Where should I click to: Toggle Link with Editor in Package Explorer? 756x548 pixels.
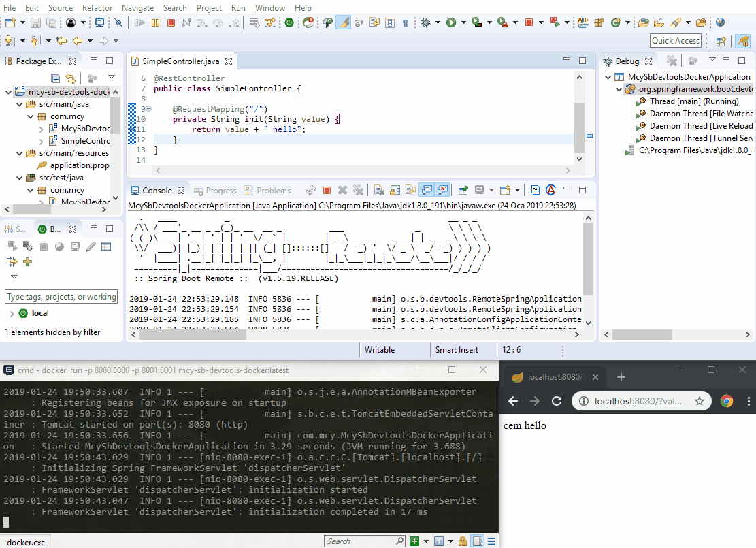[71, 78]
